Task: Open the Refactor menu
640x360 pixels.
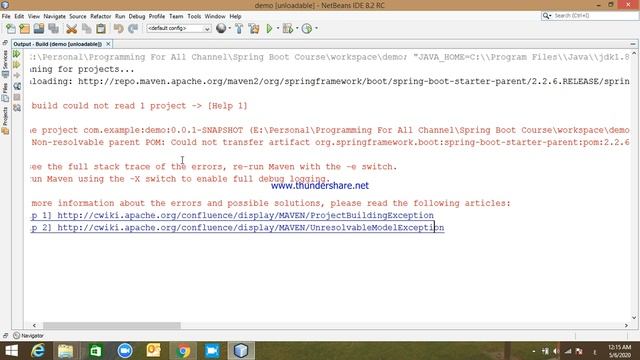Action: [100, 16]
